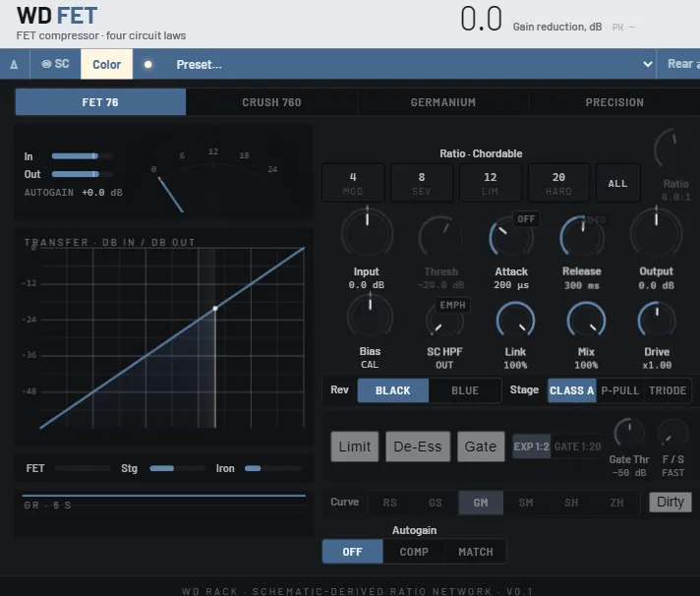The image size is (700, 596).
Task: Click the Mix knob
Action: [x=586, y=321]
